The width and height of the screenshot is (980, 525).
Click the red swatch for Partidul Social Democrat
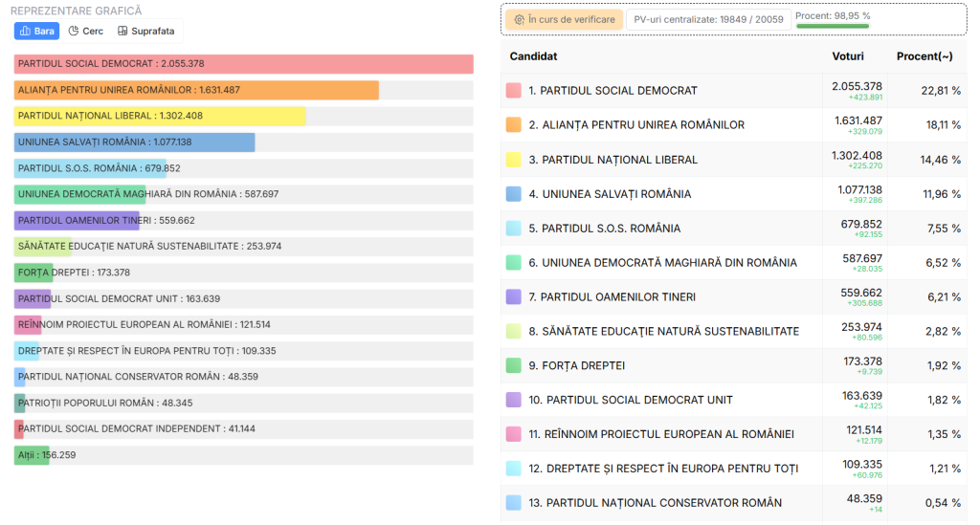click(513, 91)
